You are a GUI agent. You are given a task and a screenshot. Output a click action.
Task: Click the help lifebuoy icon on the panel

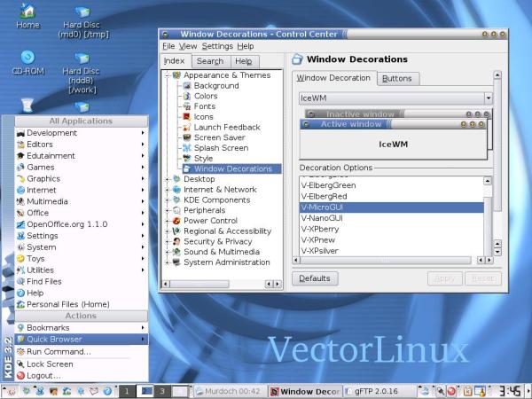(107, 392)
